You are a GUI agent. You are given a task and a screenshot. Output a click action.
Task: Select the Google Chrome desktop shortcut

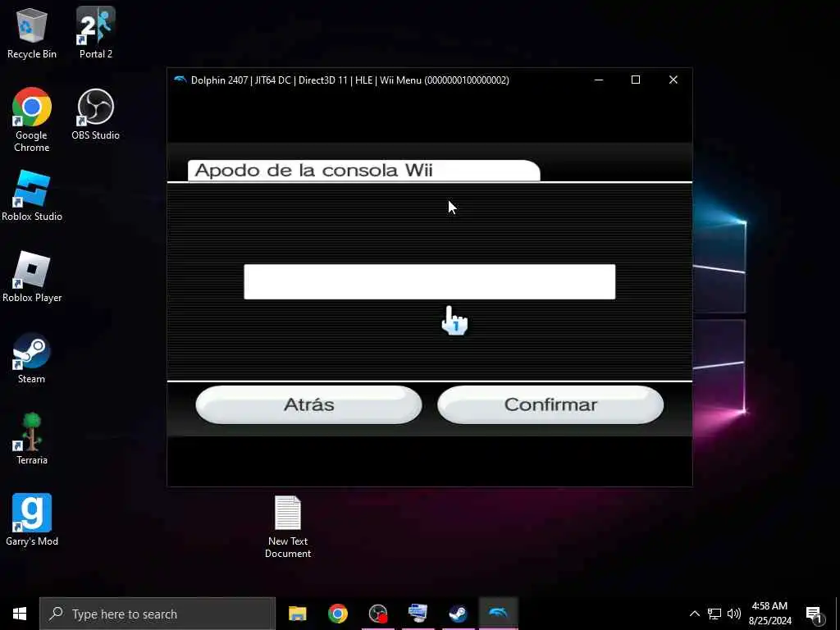point(32,120)
